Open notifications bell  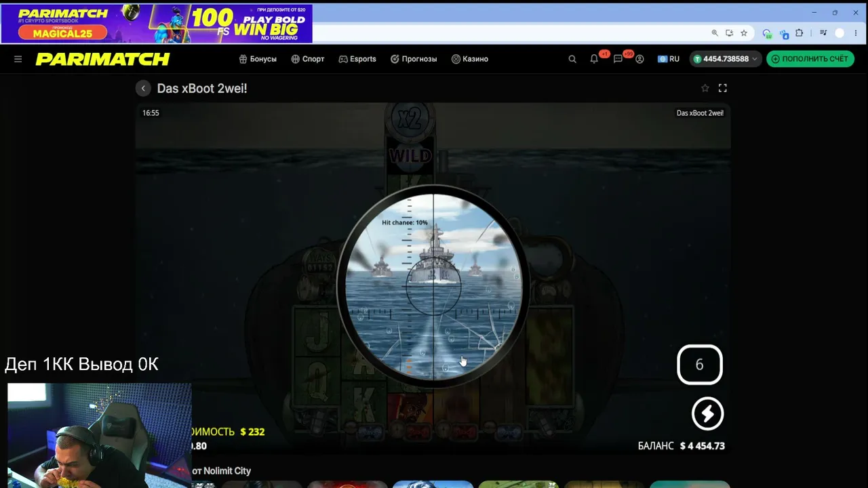(x=594, y=59)
